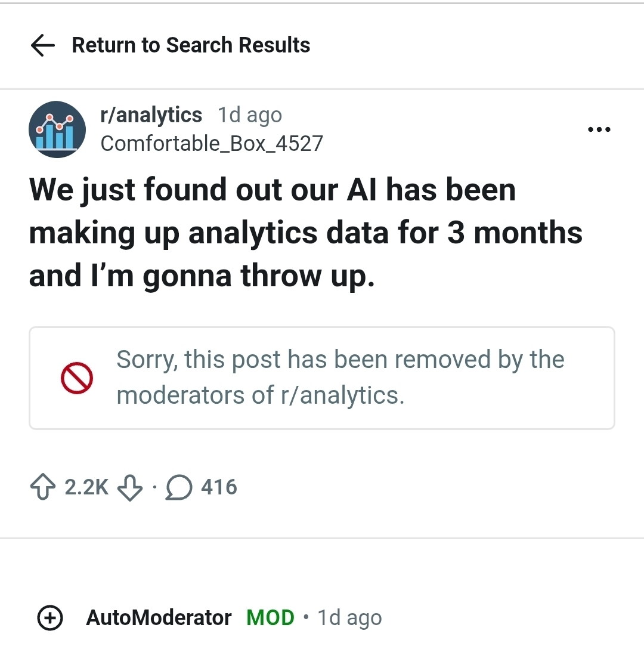Viewport: 644px width, 662px height.
Task: Open the post's three-dot overflow menu
Action: [x=599, y=129]
